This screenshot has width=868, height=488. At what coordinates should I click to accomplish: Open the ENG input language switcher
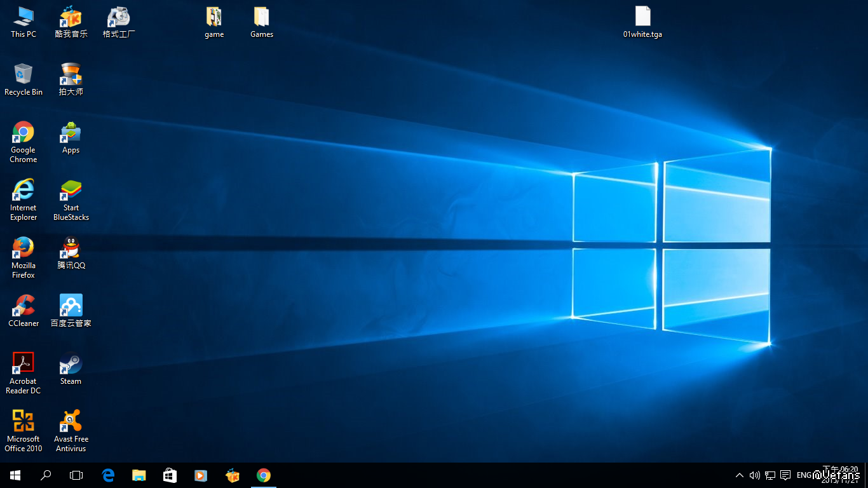pyautogui.click(x=804, y=475)
